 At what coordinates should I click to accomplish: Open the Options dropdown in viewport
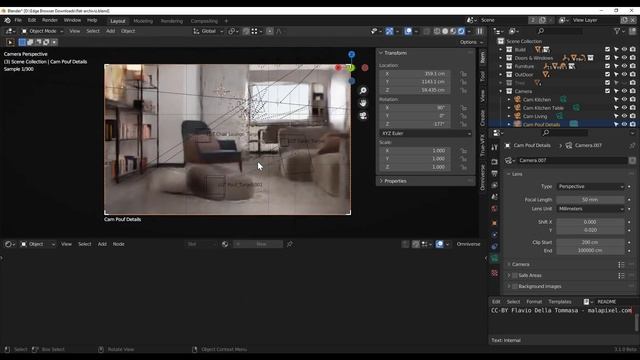(x=471, y=42)
